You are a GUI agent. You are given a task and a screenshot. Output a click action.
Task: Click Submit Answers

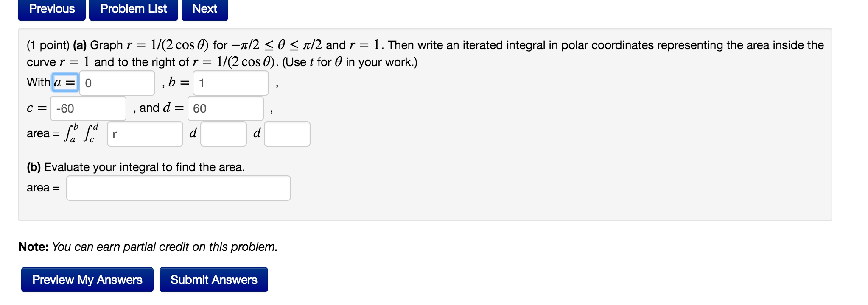(x=213, y=280)
